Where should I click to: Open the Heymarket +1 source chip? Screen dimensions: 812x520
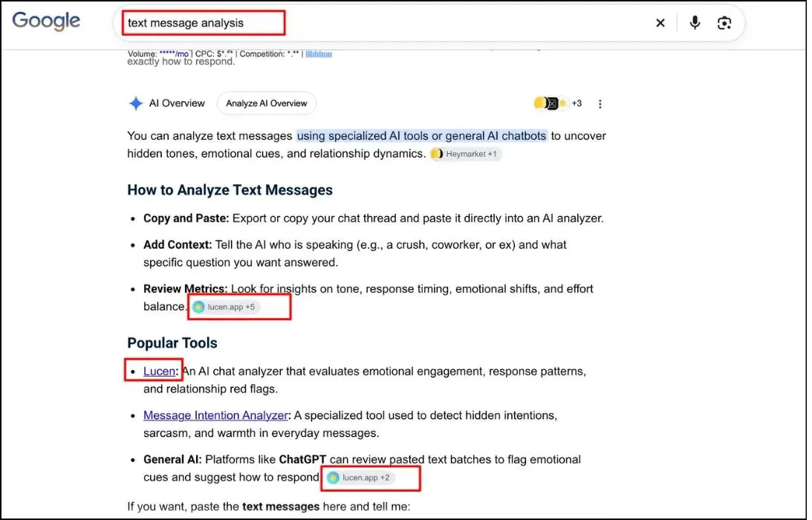point(466,154)
